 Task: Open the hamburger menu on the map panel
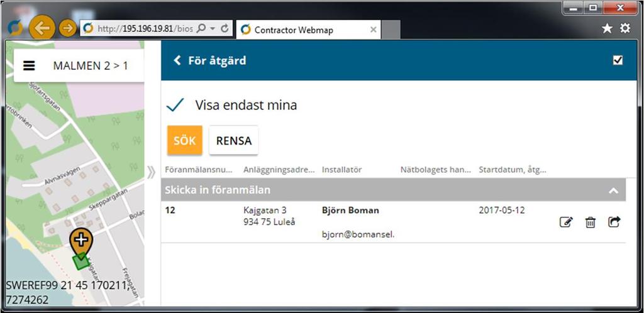click(x=29, y=65)
